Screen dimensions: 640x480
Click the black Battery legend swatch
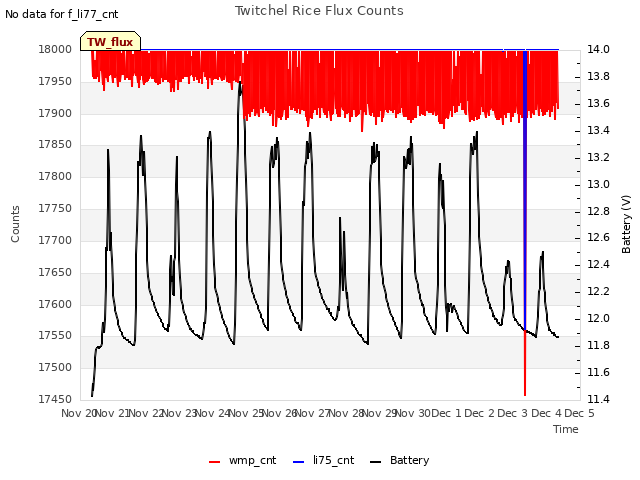[x=376, y=462]
